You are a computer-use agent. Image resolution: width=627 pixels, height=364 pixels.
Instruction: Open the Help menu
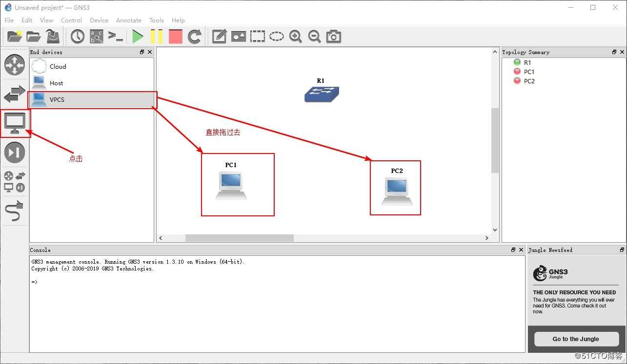[178, 20]
